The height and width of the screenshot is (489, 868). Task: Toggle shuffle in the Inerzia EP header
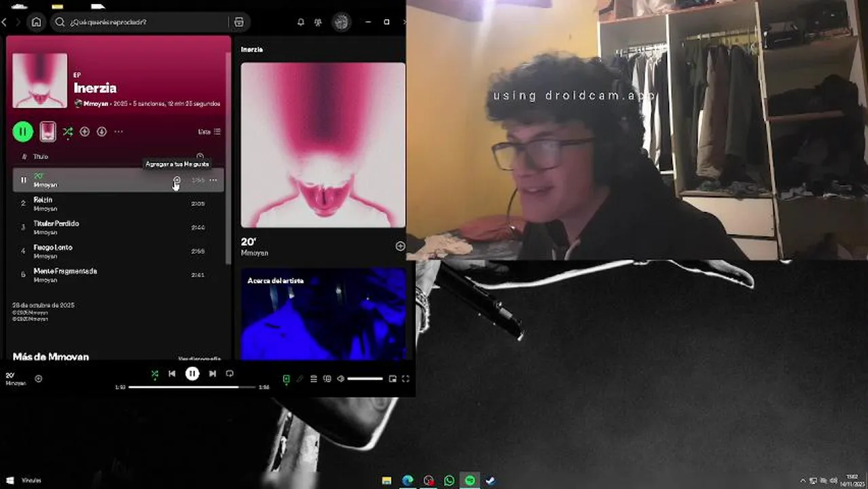tap(67, 132)
